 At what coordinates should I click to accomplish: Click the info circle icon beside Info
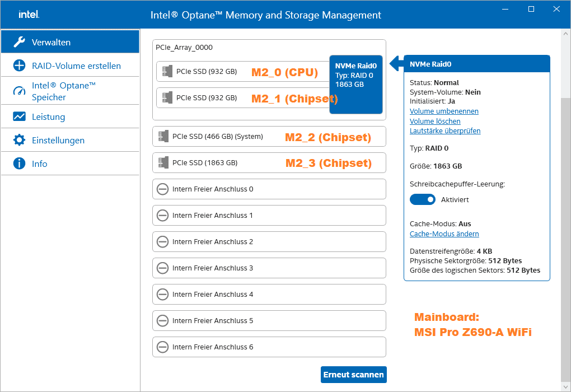19,164
